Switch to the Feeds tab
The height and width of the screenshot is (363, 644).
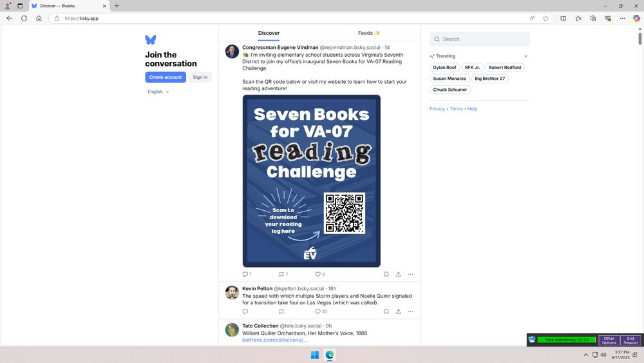[x=369, y=33]
